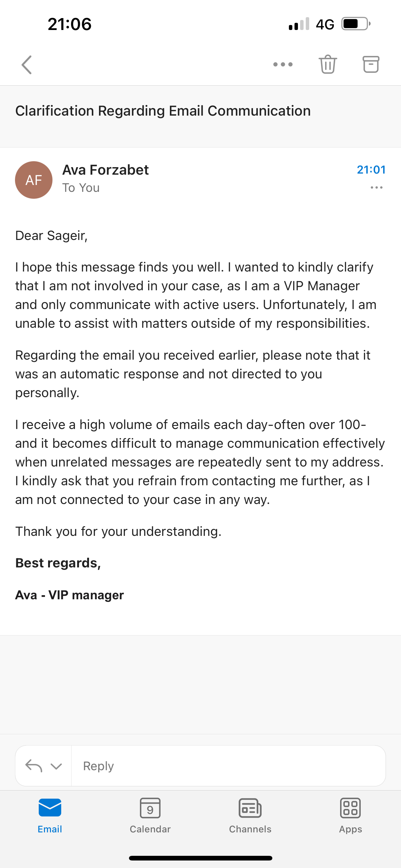401x868 pixels.
Task: Tap the AF sender avatar
Action: click(34, 180)
